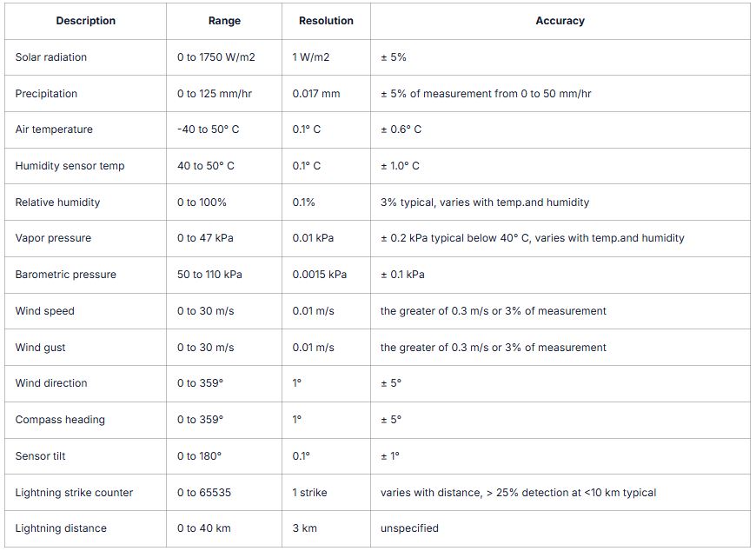Screen dimensions: 756x551
Task: Click the Description column header
Action: pyautogui.click(x=85, y=21)
